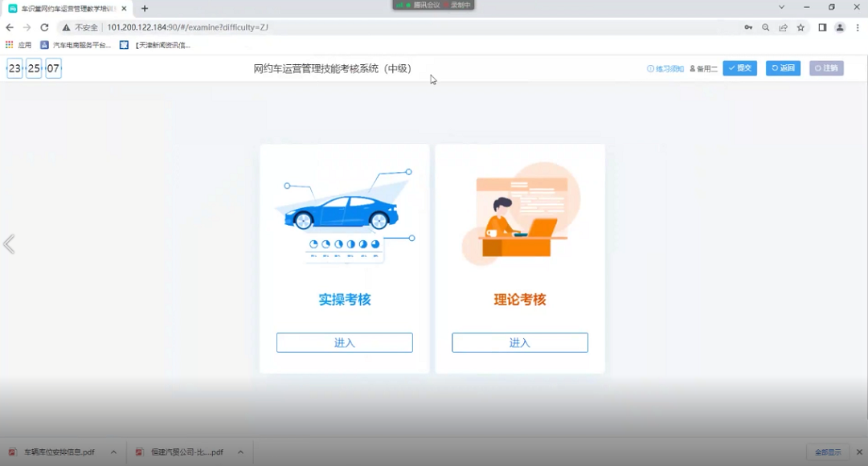Click the browser back navigation arrow

[9, 27]
